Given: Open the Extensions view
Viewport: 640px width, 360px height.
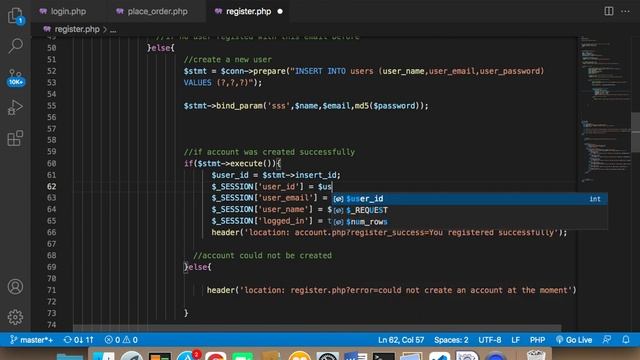Looking at the screenshot, I should click(x=16, y=138).
